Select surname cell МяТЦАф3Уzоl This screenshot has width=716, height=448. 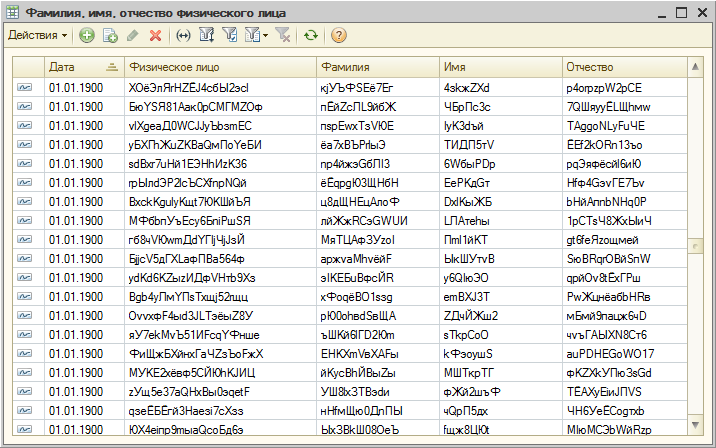(x=378, y=240)
